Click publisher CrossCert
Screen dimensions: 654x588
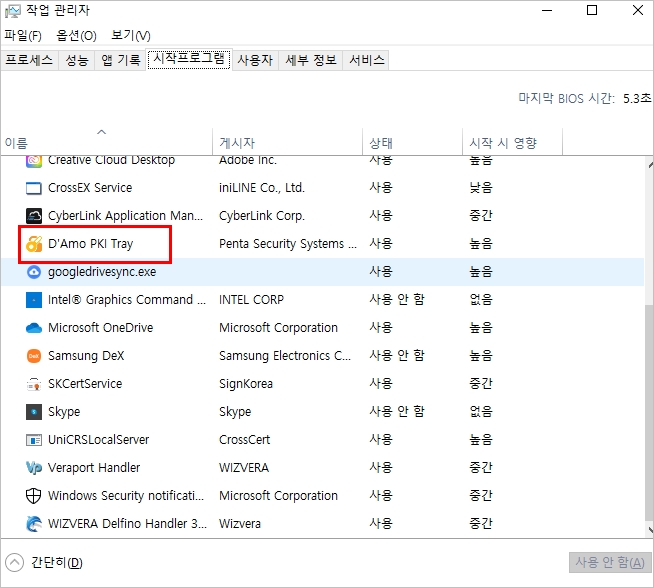(244, 440)
